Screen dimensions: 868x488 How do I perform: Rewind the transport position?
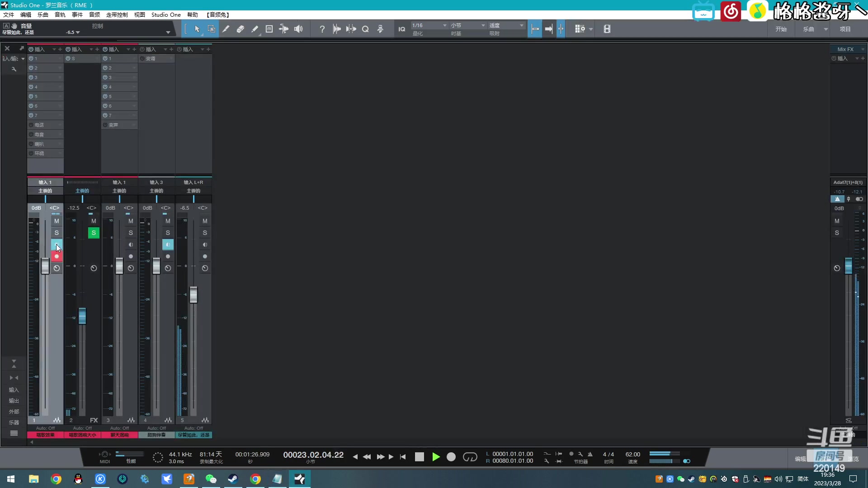click(367, 457)
